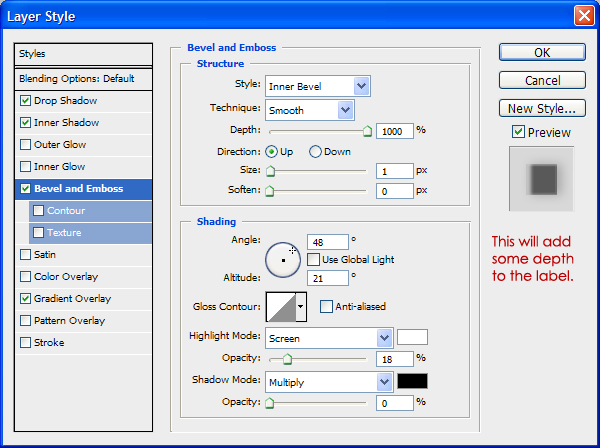Click the Altitude value field
This screenshot has width=600, height=448.
[328, 278]
